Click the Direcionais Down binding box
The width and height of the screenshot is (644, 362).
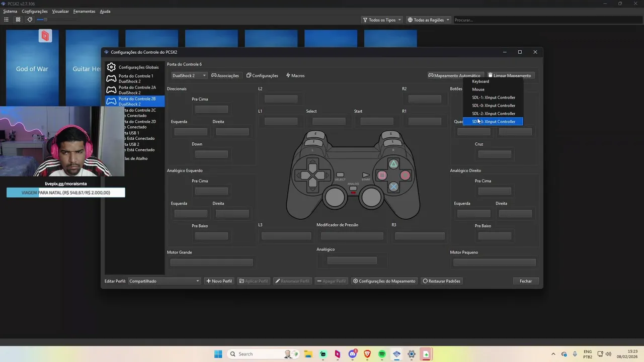point(211,154)
